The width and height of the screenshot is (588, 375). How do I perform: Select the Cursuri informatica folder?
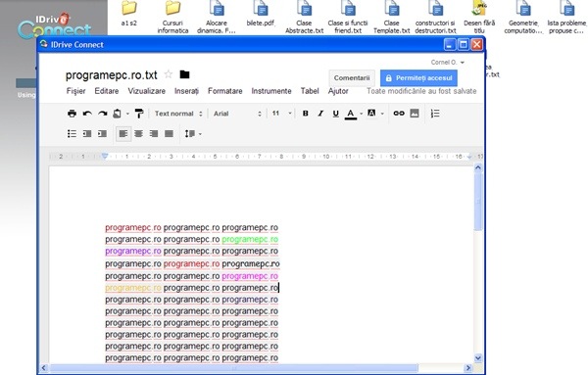coord(172,17)
